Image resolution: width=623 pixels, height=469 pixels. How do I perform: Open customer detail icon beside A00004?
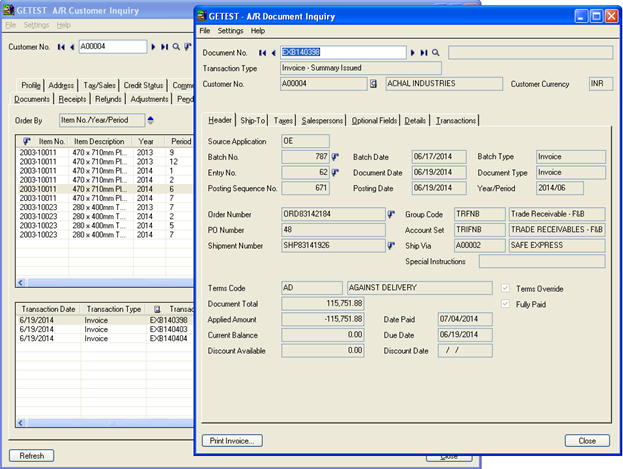[372, 84]
